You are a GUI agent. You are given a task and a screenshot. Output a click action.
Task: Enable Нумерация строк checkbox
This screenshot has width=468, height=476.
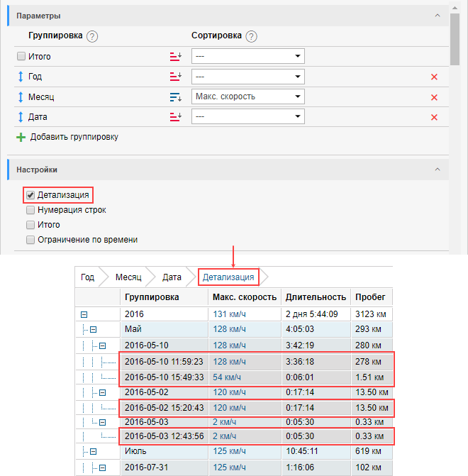click(x=30, y=210)
